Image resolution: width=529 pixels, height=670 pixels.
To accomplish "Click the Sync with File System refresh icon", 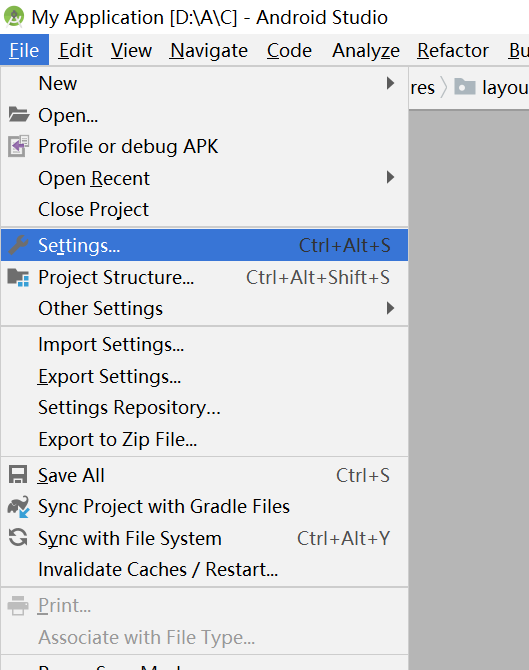I will pos(18,538).
